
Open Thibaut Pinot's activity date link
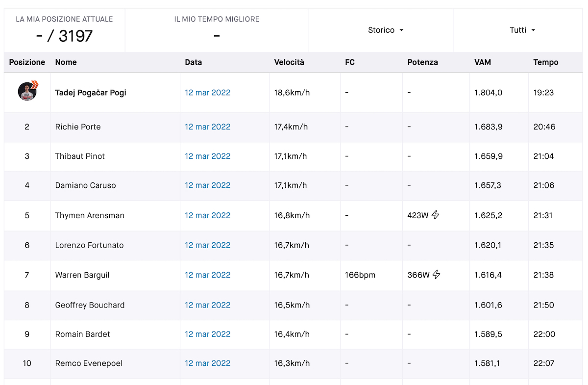(207, 156)
